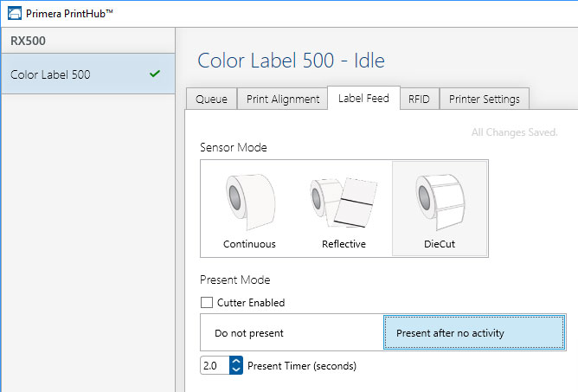The width and height of the screenshot is (578, 392).
Task: Enable the Cutter Enabled checkbox
Action: click(207, 302)
